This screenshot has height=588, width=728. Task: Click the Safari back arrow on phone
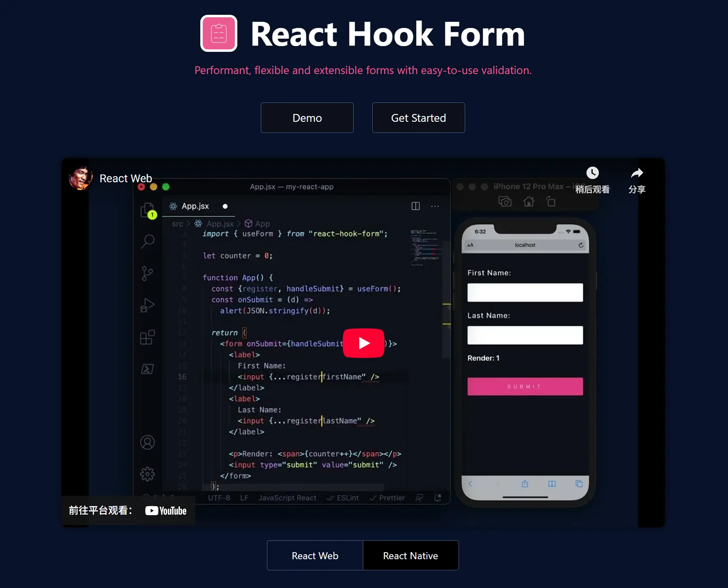[471, 484]
